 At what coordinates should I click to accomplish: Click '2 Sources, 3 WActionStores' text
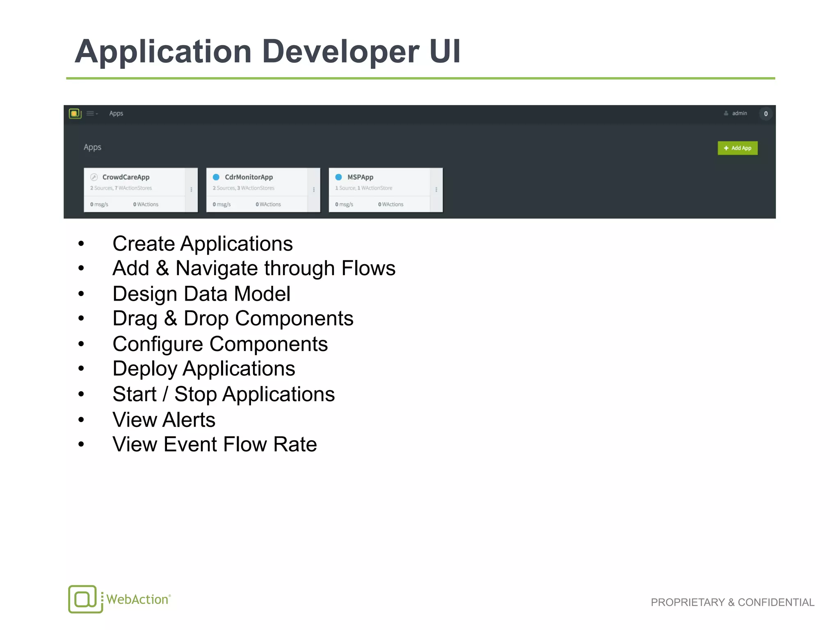pyautogui.click(x=244, y=188)
